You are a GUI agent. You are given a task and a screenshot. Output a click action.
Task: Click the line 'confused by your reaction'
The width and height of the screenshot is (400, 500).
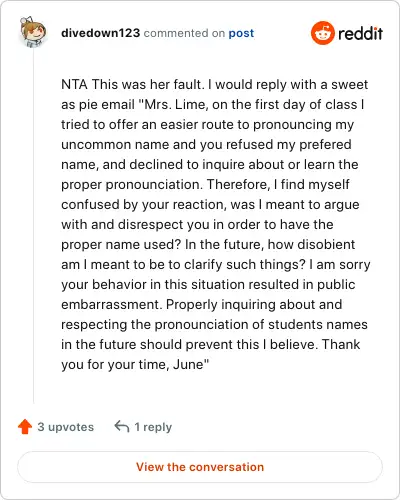pyautogui.click(x=210, y=204)
